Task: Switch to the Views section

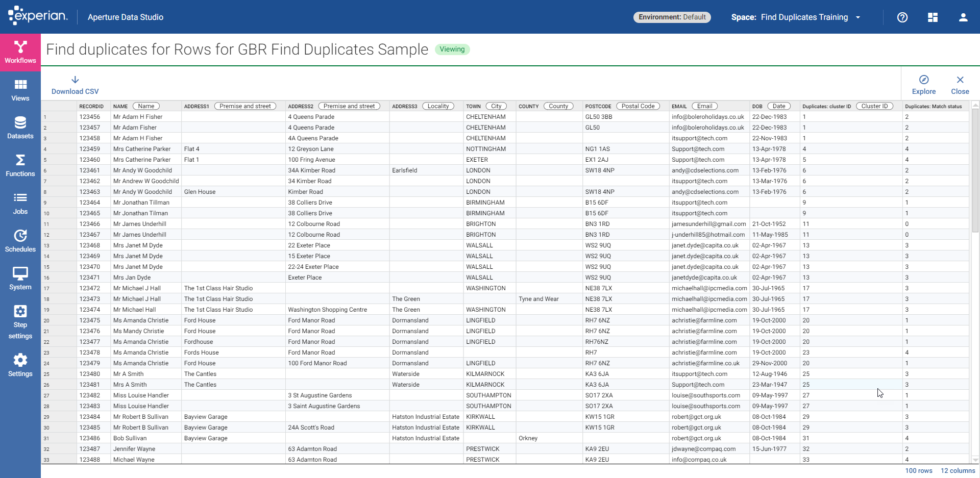Action: click(x=20, y=89)
